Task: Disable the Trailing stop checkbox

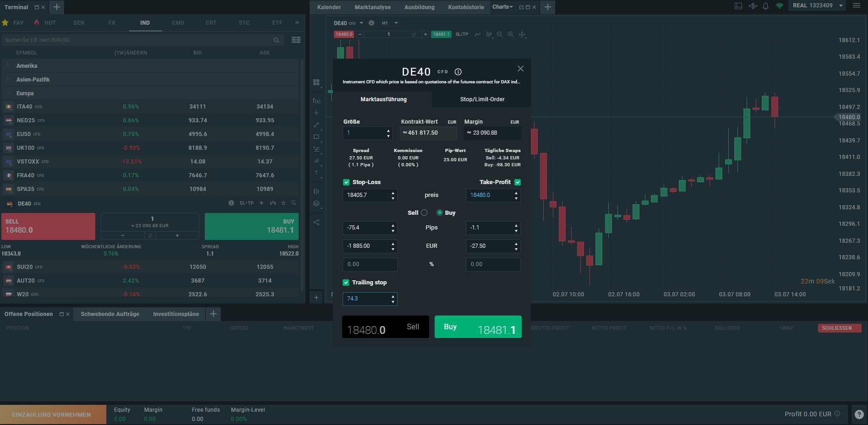Action: point(346,283)
